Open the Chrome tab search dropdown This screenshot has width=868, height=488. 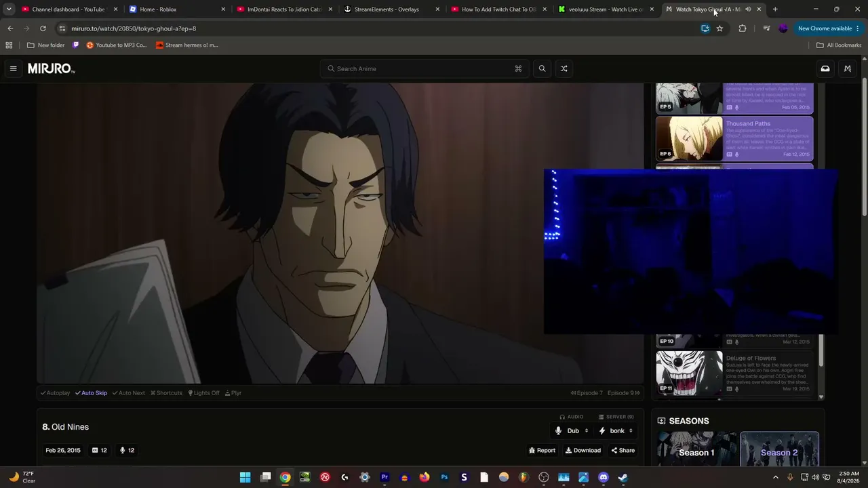pyautogui.click(x=9, y=9)
